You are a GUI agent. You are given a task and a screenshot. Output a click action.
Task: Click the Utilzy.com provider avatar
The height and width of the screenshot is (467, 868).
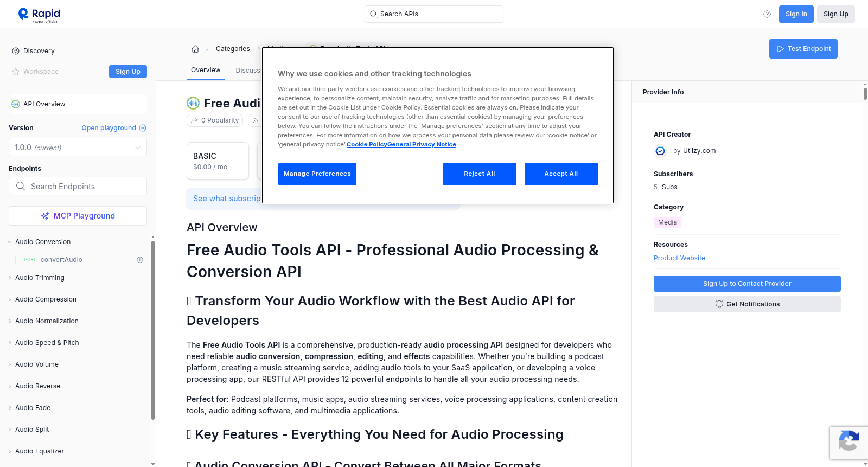click(660, 151)
